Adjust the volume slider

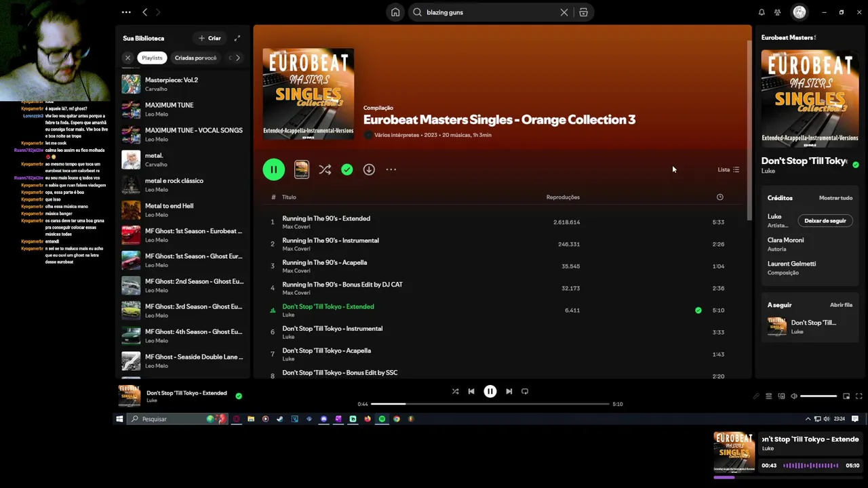pyautogui.click(x=818, y=396)
